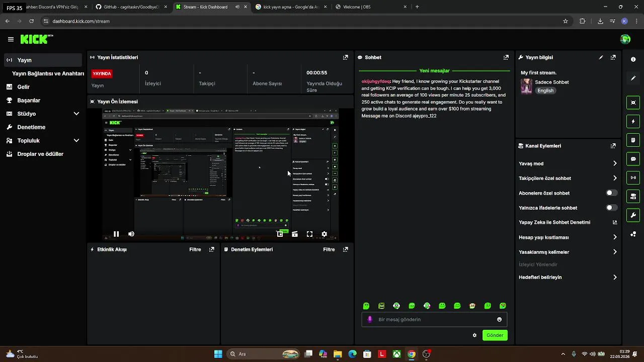This screenshot has width=644, height=362.
Task: Switch to the kick yayın açma Google tab
Action: pyautogui.click(x=292, y=7)
